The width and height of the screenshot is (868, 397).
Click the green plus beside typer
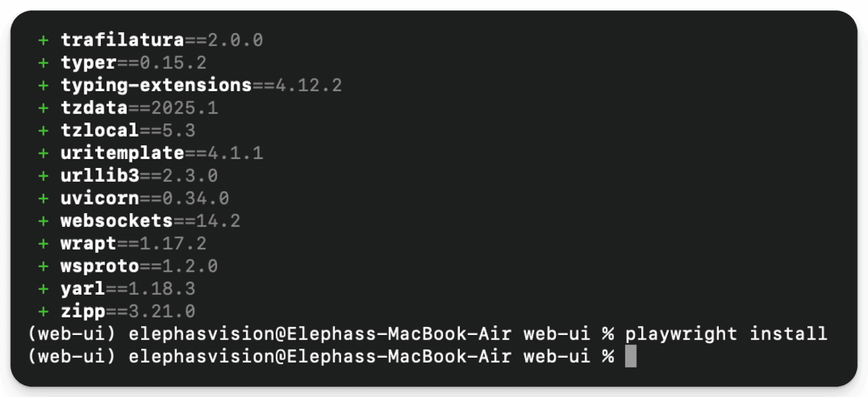(43, 63)
